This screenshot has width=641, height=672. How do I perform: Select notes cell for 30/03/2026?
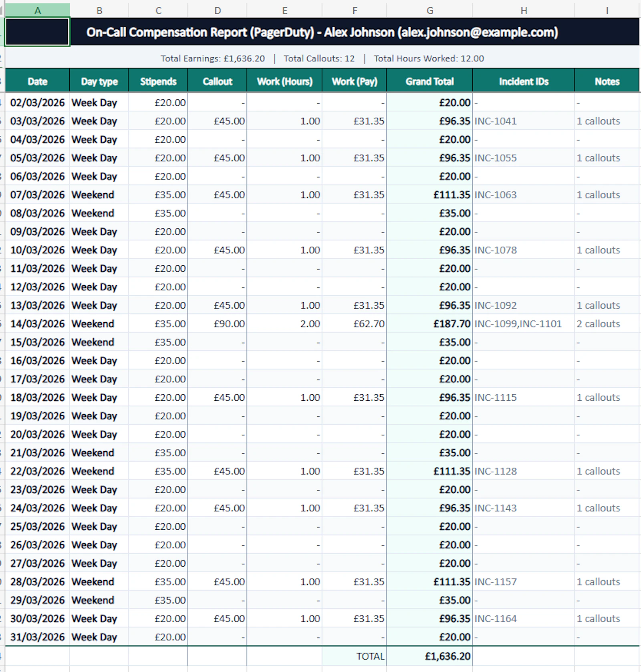click(x=607, y=619)
